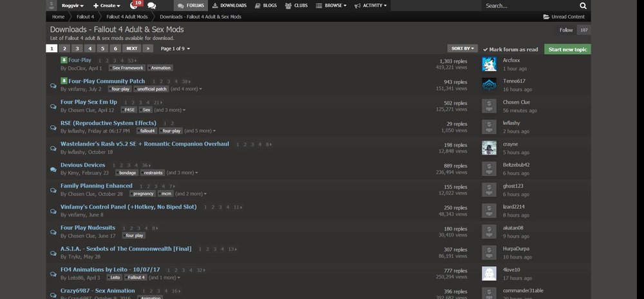
Task: Expand '(and 4 more)' tags on Community Patch
Action: tap(186, 89)
